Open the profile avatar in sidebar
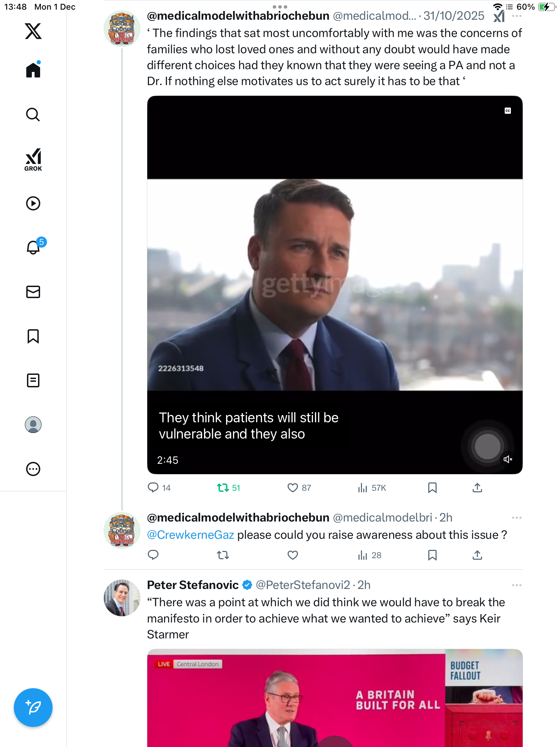The height and width of the screenshot is (747, 560). 33,425
